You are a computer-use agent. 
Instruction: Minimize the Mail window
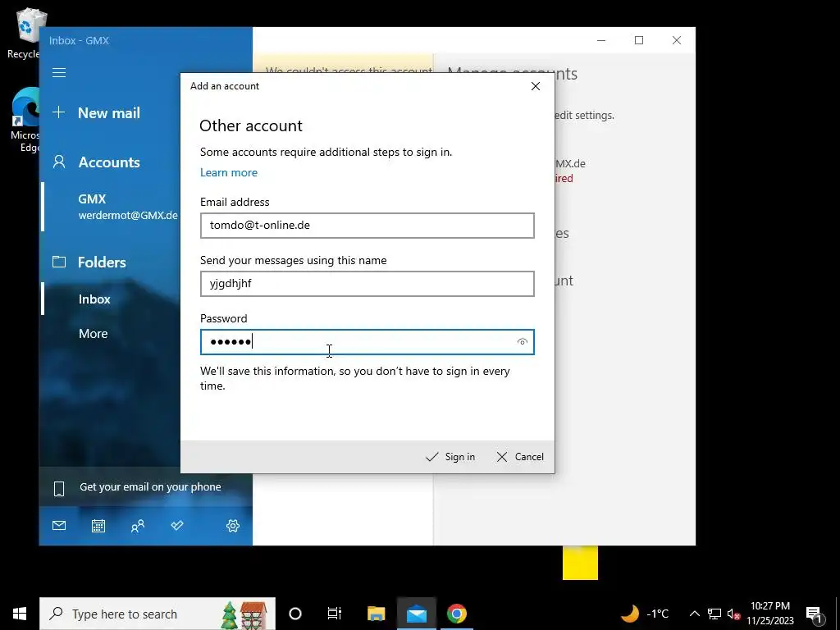601,40
